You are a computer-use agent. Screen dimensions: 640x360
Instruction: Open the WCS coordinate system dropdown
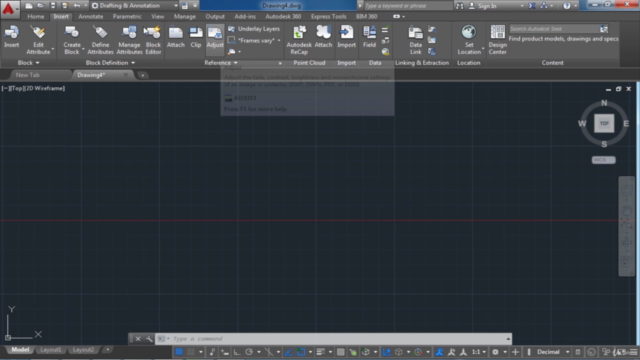[x=603, y=160]
